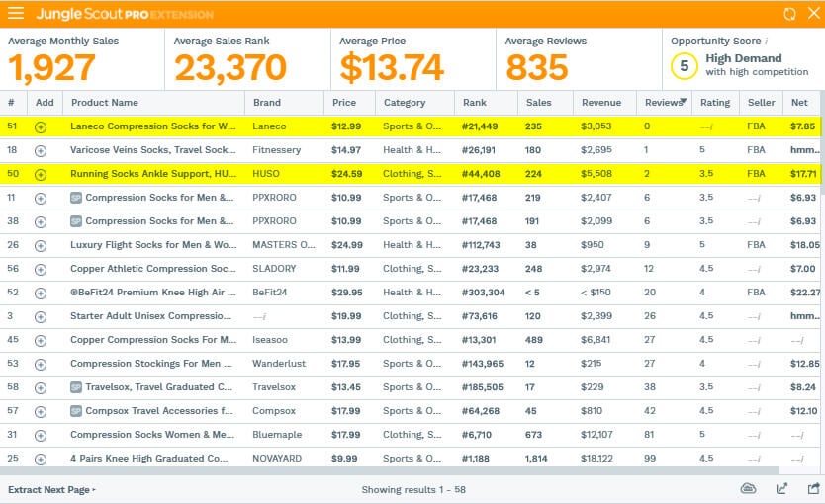Select sales value '1,814'

pyautogui.click(x=535, y=459)
